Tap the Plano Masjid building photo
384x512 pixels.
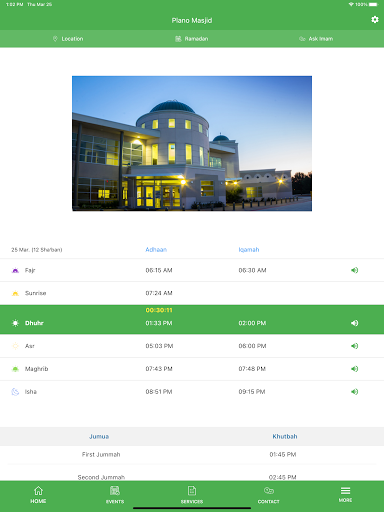pyautogui.click(x=192, y=143)
